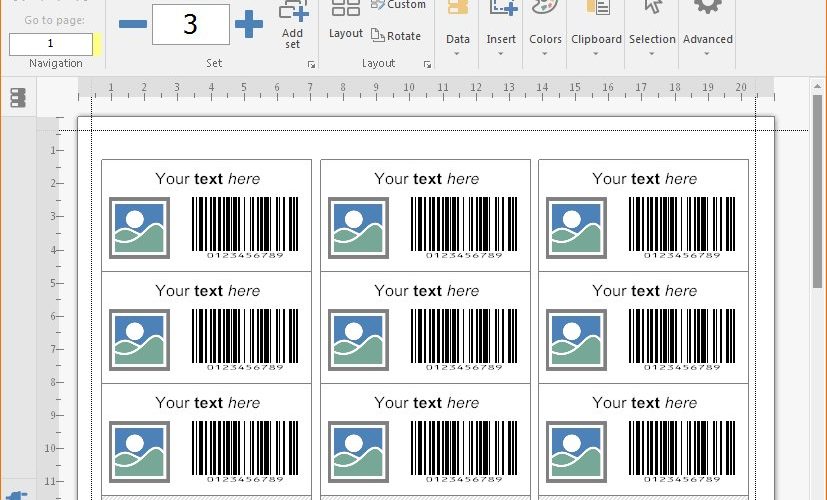Open Set group dialog launcher
This screenshot has height=500, width=827.
coord(311,64)
